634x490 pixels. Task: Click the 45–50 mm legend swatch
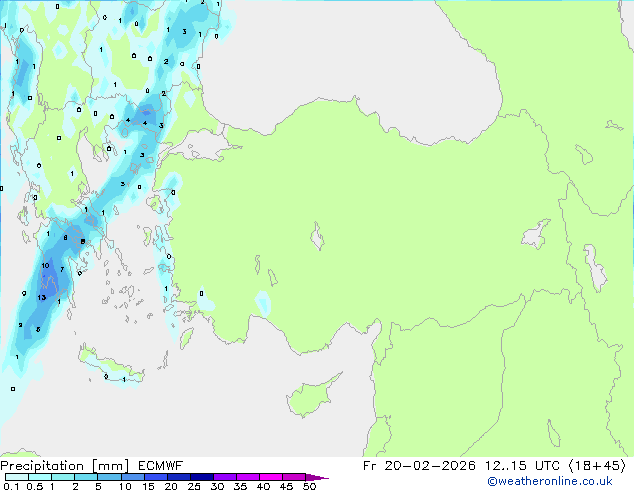294,477
